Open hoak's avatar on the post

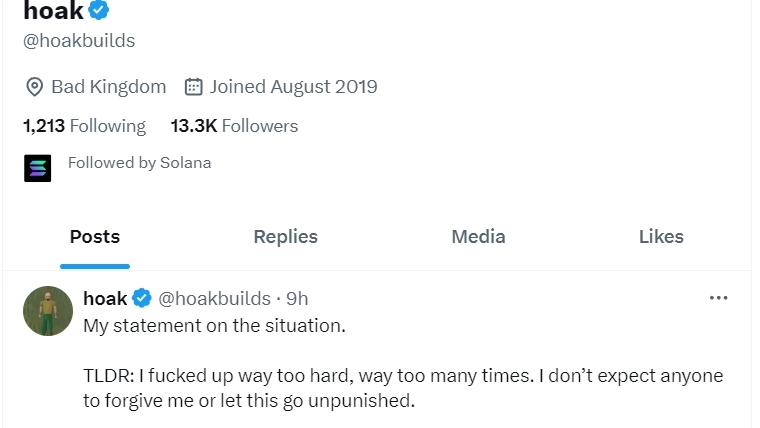48,310
